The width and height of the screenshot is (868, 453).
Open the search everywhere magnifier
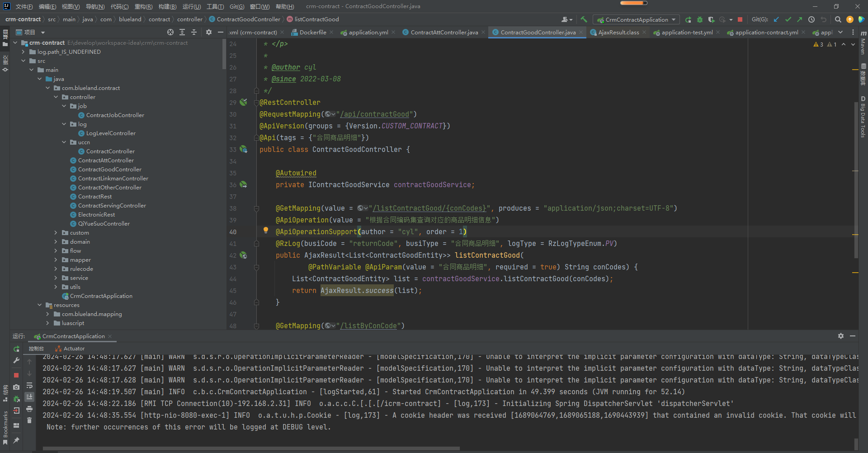click(x=838, y=19)
